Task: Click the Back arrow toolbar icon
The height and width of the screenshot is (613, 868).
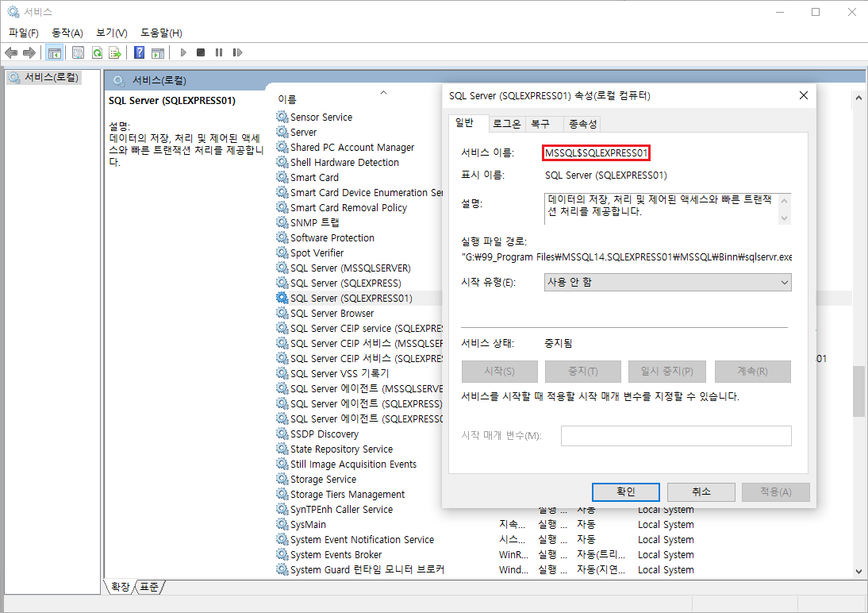Action: tap(11, 52)
